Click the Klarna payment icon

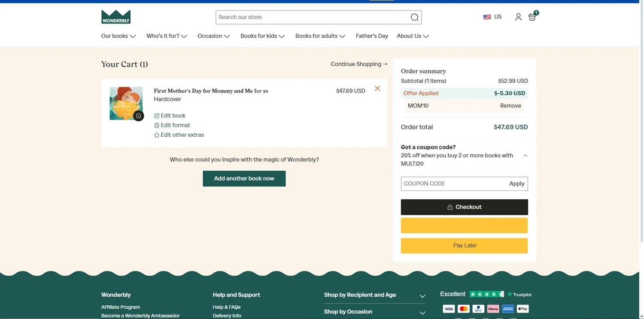pyautogui.click(x=493, y=309)
